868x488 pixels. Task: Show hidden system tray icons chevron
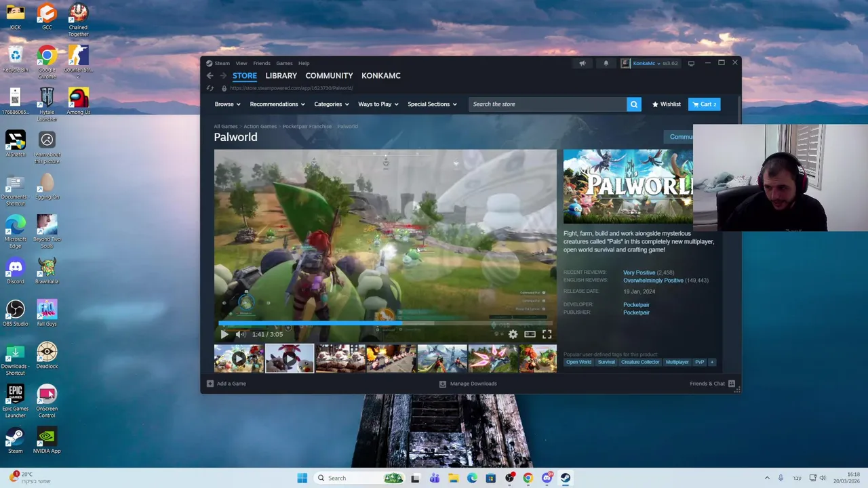[x=767, y=478]
